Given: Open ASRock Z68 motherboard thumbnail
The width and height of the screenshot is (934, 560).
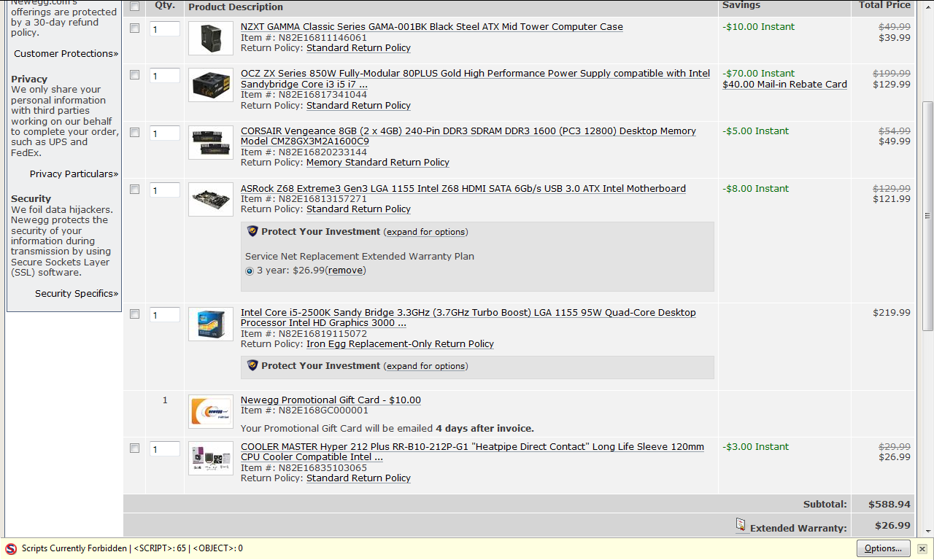Looking at the screenshot, I should [211, 199].
